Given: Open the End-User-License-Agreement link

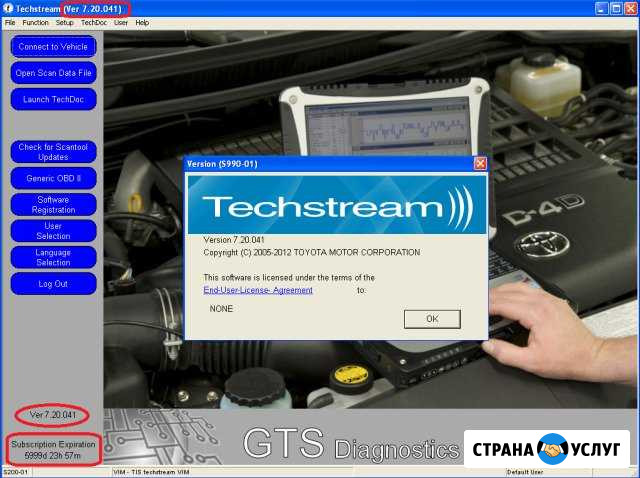Looking at the screenshot, I should pyautogui.click(x=258, y=290).
